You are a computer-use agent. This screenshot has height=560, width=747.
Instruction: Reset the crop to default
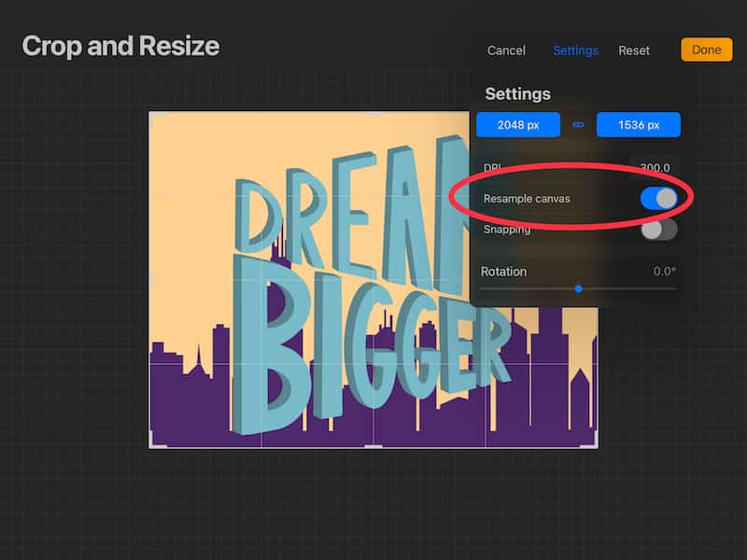click(x=634, y=50)
